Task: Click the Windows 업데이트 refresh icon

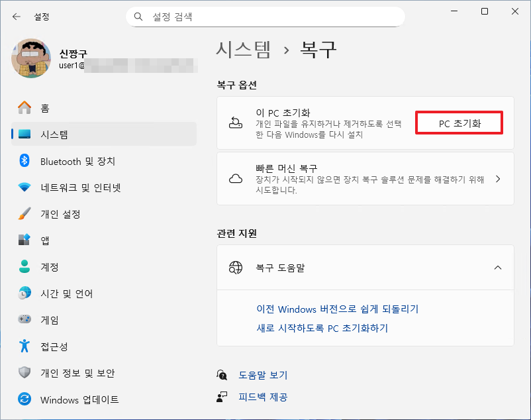Action: [x=24, y=399]
